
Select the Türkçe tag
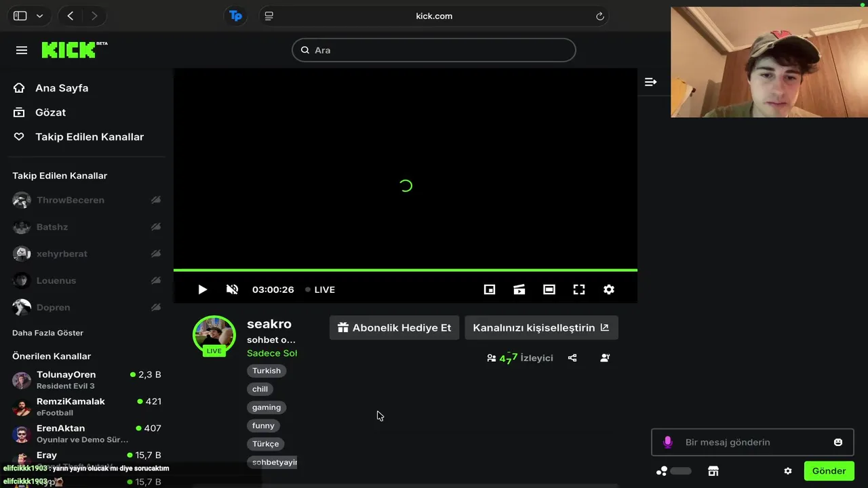coord(266,444)
